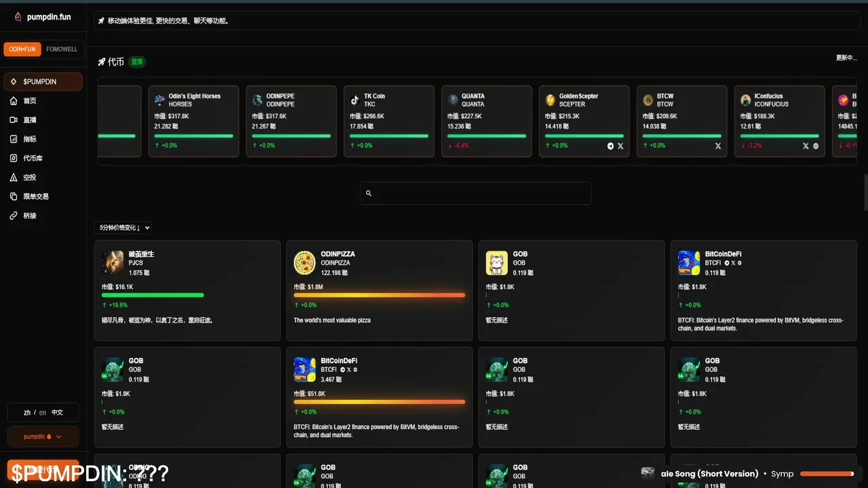The height and width of the screenshot is (488, 868).
Task: Click the +19.6% change on PJCS
Action: tap(115, 306)
